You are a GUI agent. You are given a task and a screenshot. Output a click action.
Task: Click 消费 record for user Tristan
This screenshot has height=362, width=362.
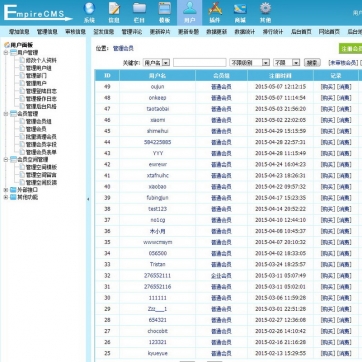pos(344,265)
